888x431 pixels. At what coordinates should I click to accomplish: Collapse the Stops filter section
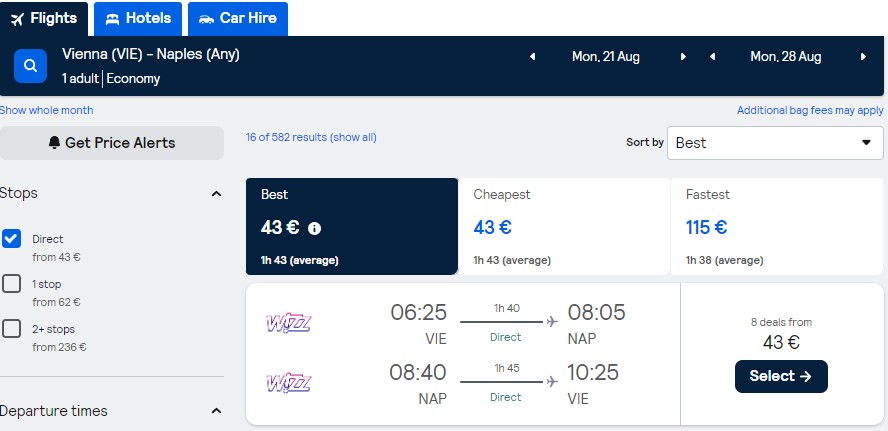point(216,194)
